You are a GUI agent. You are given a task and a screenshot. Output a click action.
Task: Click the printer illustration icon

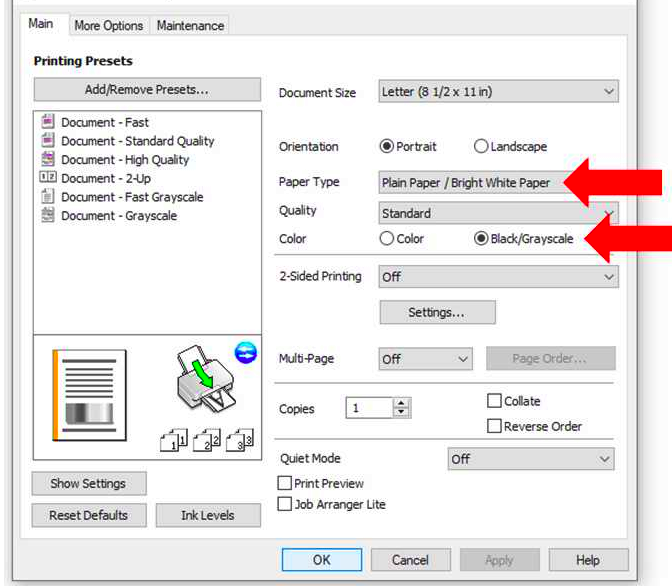tap(203, 381)
